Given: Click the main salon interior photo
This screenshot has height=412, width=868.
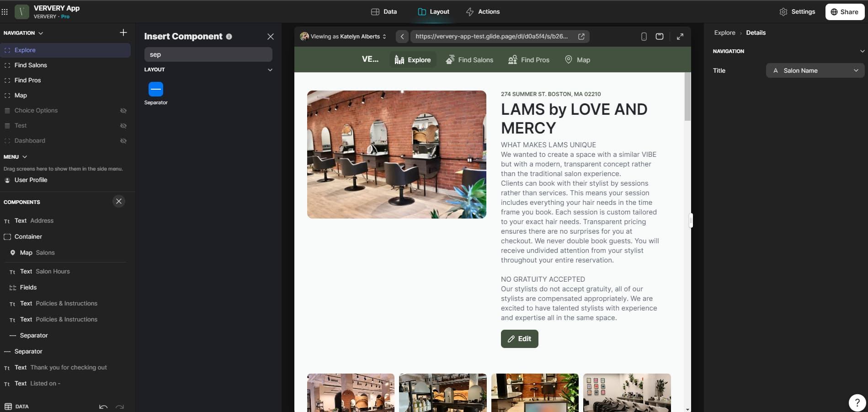Looking at the screenshot, I should [x=397, y=155].
